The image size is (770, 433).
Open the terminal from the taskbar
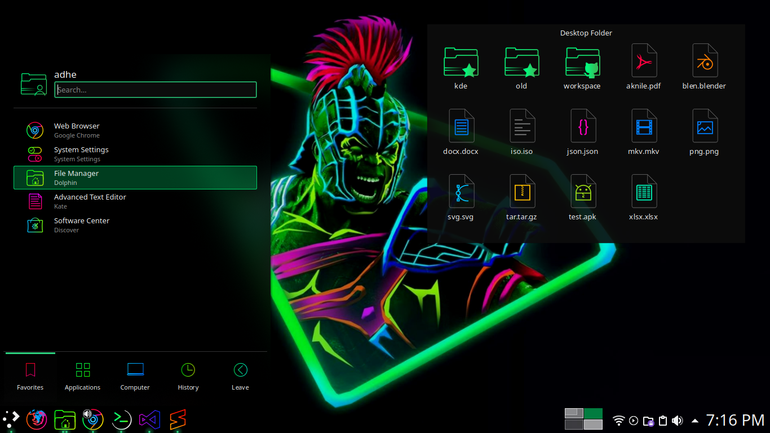[x=121, y=419]
